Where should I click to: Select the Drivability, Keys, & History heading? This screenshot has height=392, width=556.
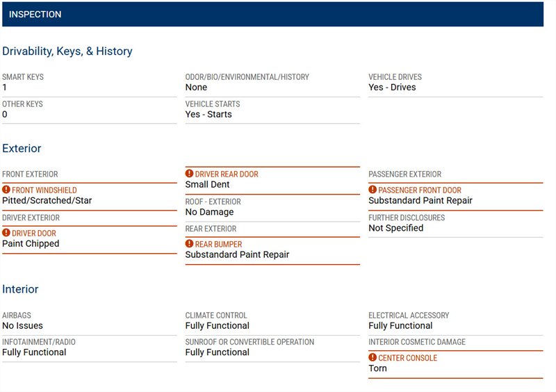click(x=67, y=51)
